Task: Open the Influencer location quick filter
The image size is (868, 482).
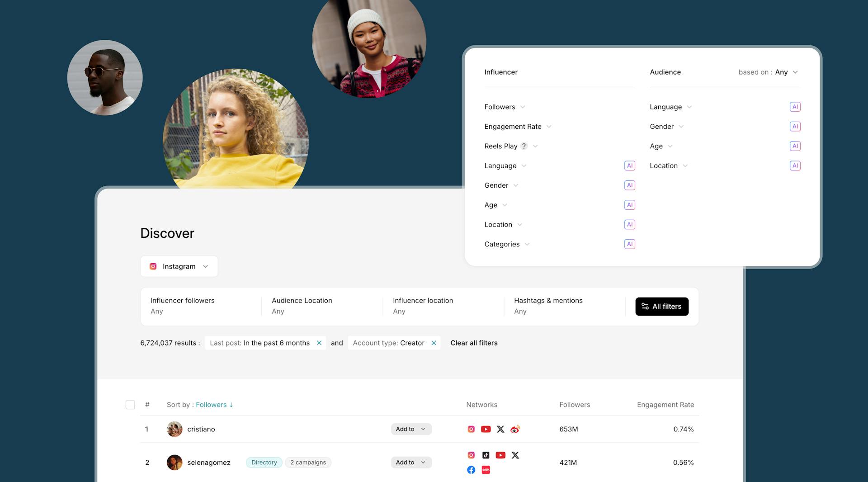Action: 443,306
